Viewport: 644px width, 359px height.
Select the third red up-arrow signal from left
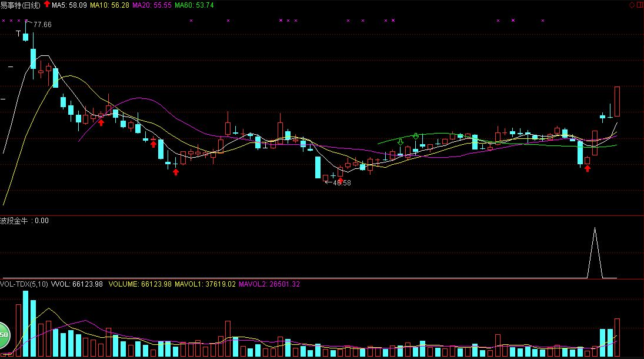(176, 172)
